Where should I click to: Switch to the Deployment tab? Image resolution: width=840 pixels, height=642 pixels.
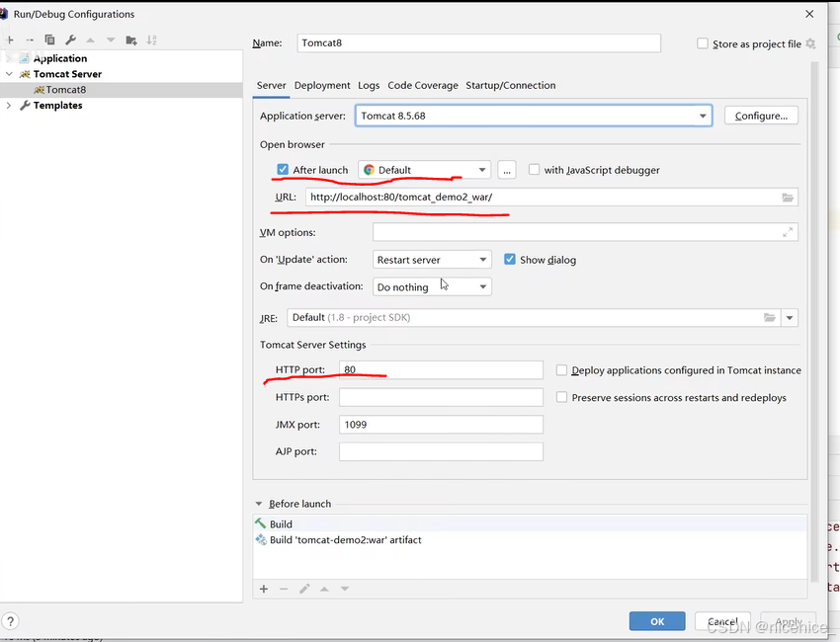coord(322,85)
